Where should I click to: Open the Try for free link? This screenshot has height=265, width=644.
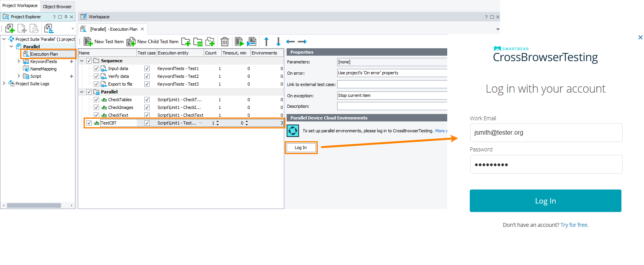[574, 225]
